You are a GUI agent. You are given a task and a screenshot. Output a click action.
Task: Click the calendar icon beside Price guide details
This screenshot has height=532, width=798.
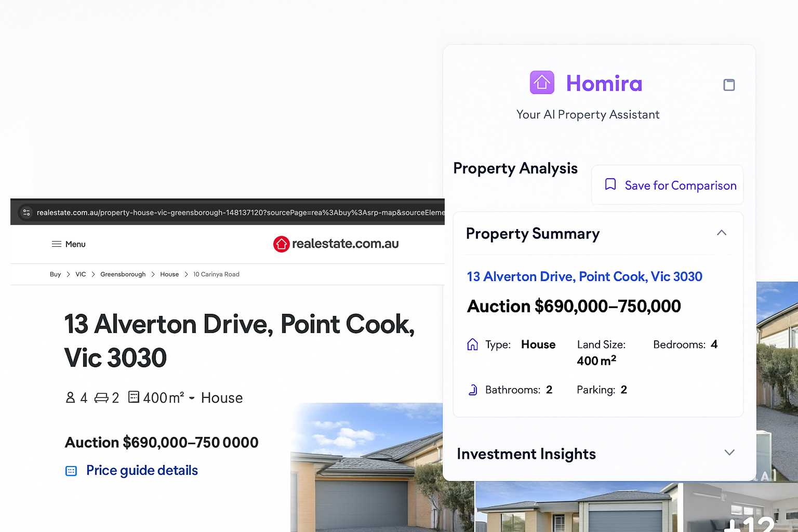tap(71, 471)
